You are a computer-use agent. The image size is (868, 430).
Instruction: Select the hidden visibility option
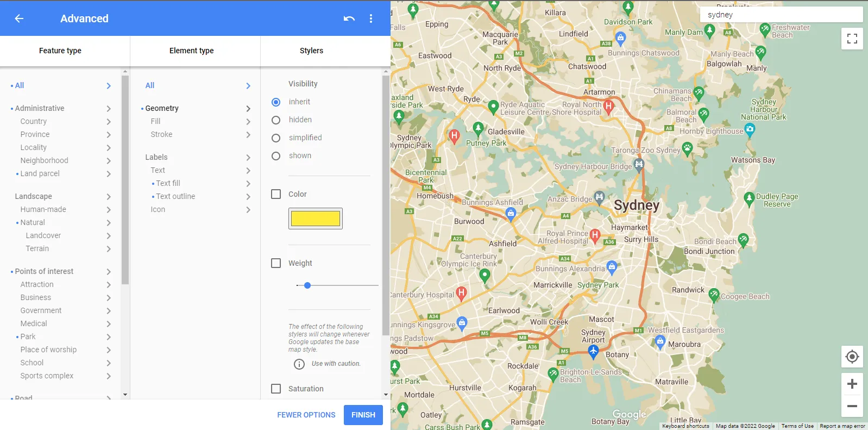pyautogui.click(x=276, y=120)
